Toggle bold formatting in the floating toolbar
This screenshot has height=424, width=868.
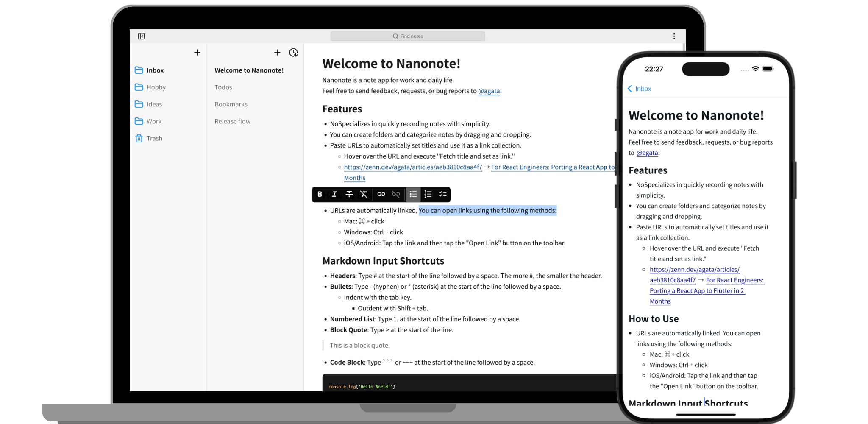click(320, 194)
